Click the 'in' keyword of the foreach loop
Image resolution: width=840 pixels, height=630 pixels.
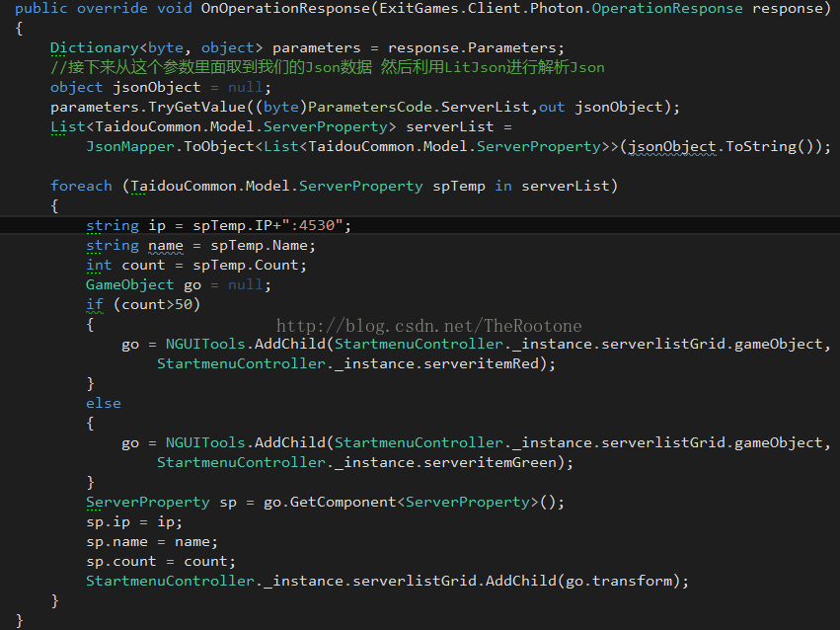coord(503,186)
